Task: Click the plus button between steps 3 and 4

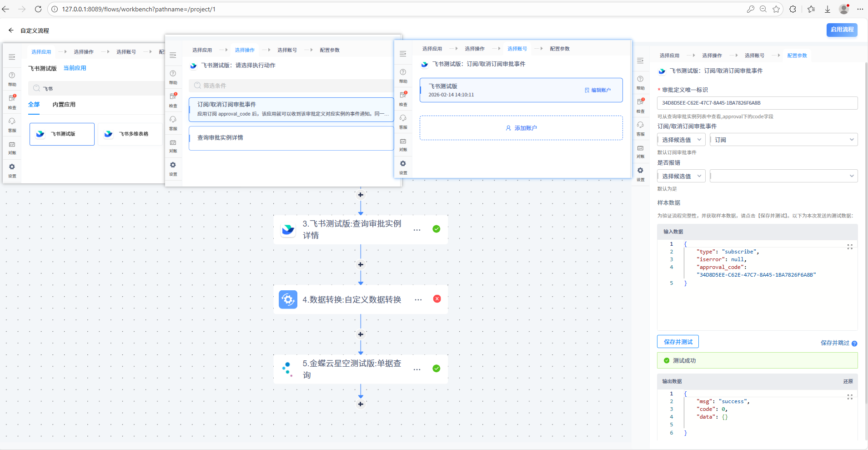Action: 361,264
